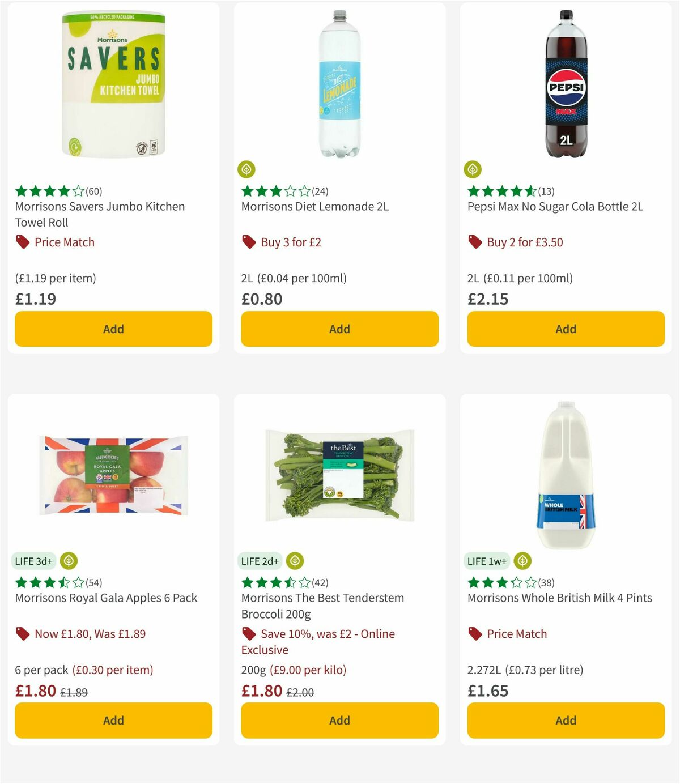Click the tag icon next to Save 10% broccoli offer

click(248, 634)
